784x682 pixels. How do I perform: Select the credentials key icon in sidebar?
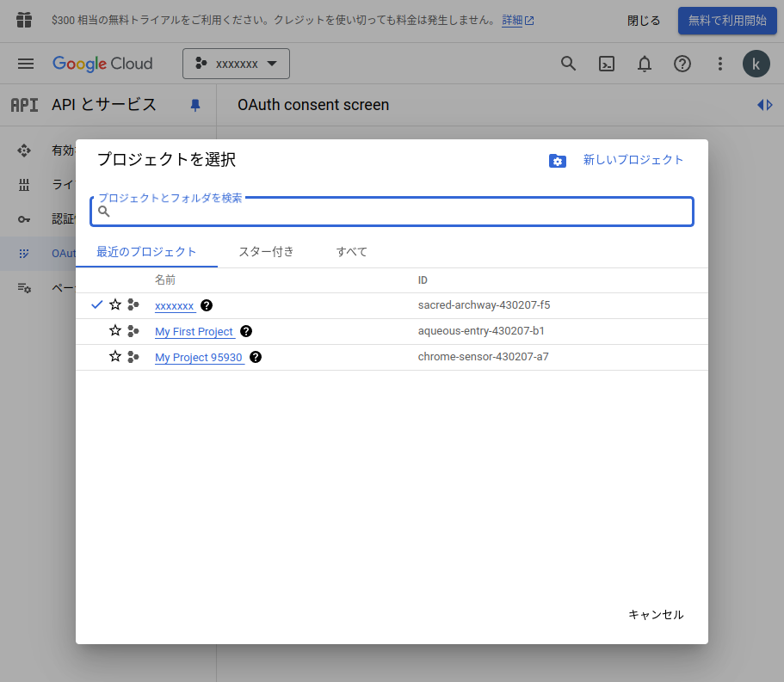tap(24, 219)
